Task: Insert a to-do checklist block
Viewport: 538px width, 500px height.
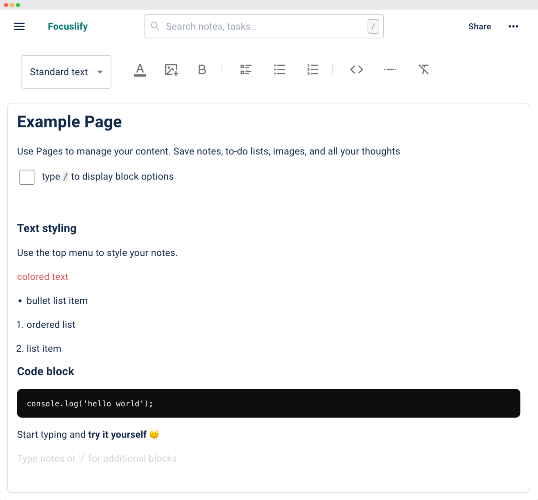Action: [x=246, y=70]
